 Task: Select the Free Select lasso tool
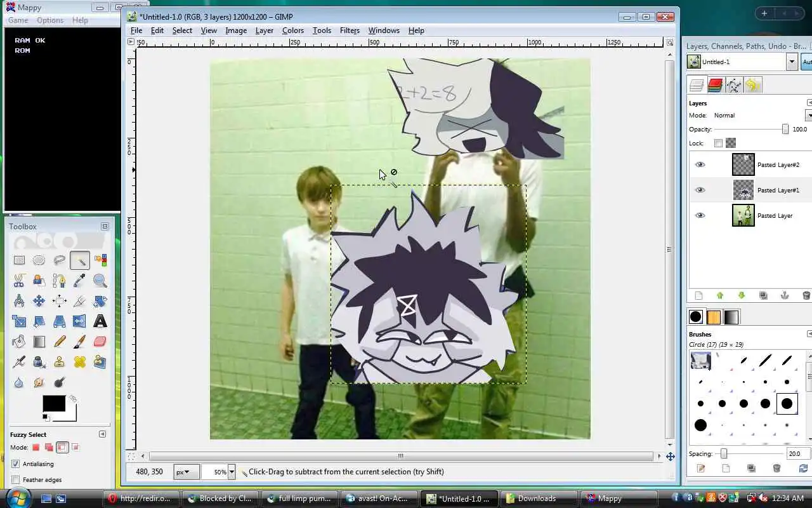60,260
